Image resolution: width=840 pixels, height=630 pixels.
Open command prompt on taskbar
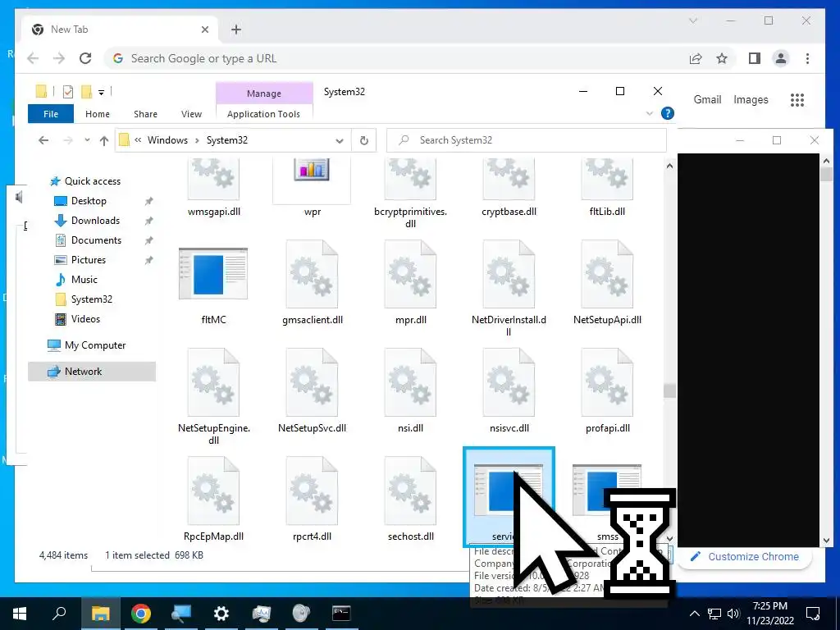(x=340, y=613)
